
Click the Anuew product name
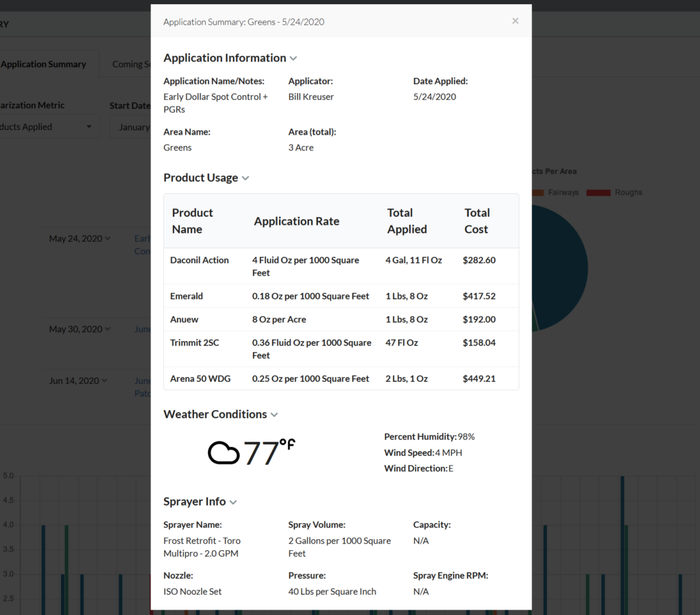pyautogui.click(x=184, y=319)
